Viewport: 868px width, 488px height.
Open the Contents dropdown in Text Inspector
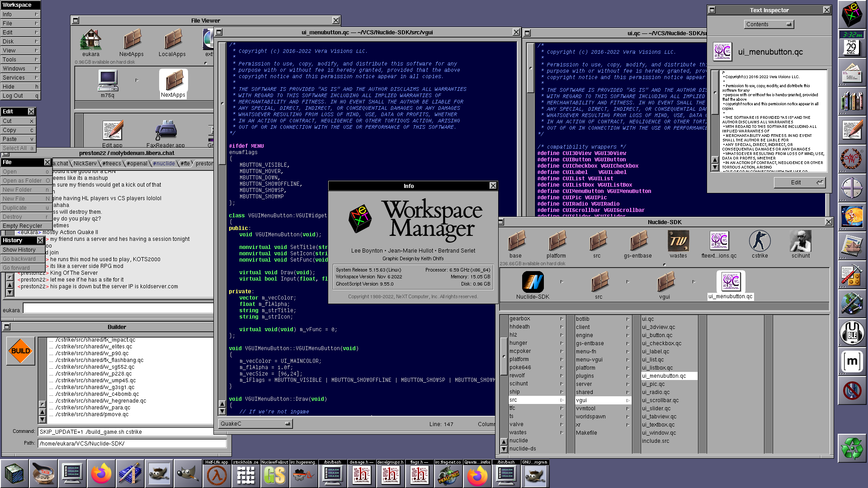click(x=769, y=24)
